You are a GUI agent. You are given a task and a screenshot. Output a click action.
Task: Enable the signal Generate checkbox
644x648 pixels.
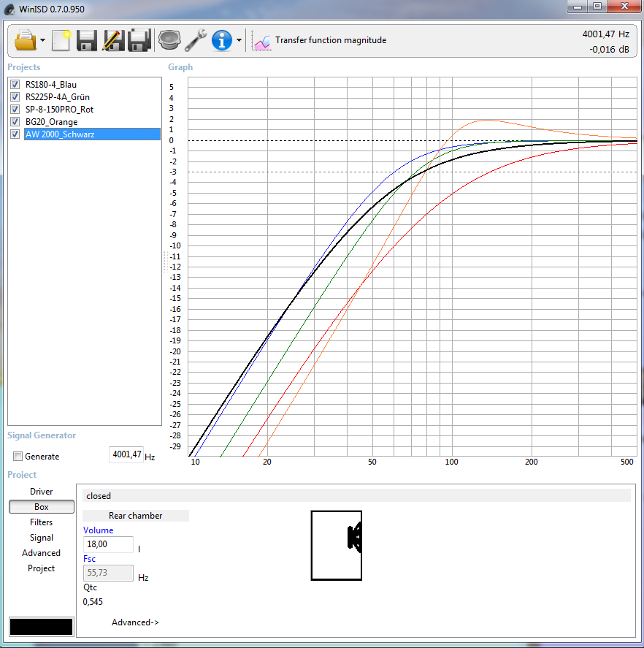(x=18, y=457)
